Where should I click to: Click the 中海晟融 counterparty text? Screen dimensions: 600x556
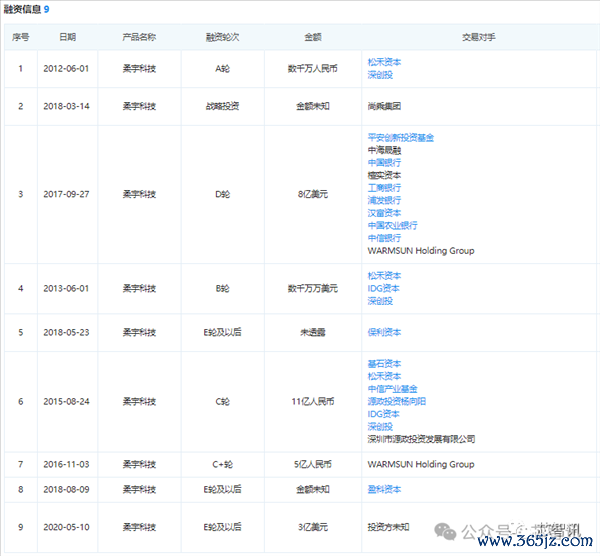point(384,150)
